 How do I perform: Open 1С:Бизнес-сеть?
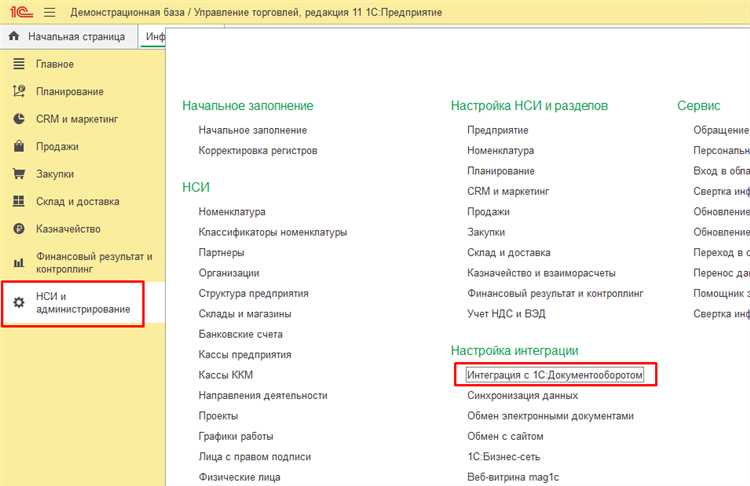504,457
